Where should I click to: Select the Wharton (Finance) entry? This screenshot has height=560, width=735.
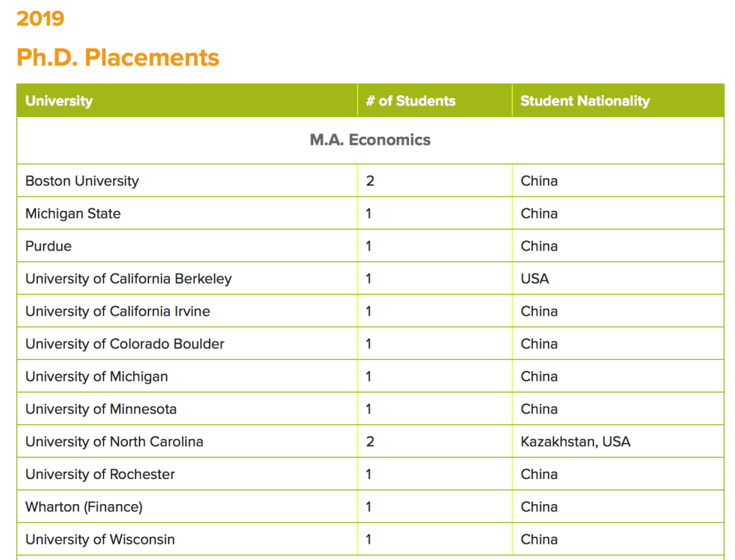[x=84, y=508]
